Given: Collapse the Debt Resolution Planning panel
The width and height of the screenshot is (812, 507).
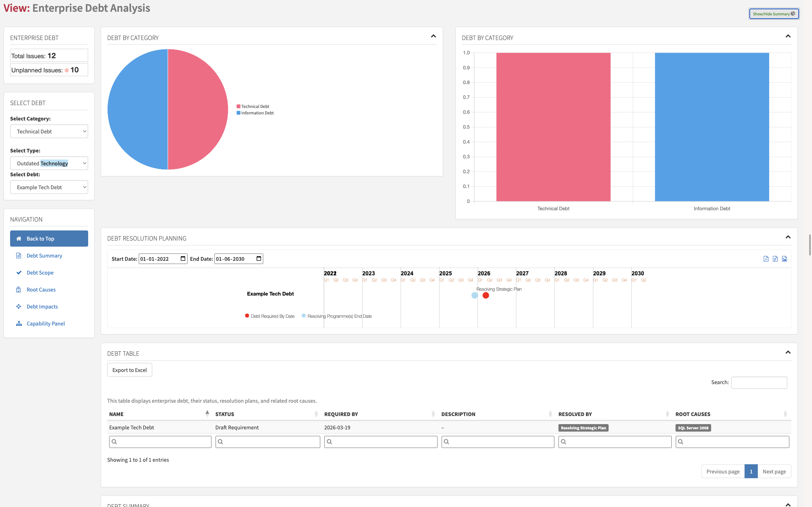Looking at the screenshot, I should click(x=788, y=237).
